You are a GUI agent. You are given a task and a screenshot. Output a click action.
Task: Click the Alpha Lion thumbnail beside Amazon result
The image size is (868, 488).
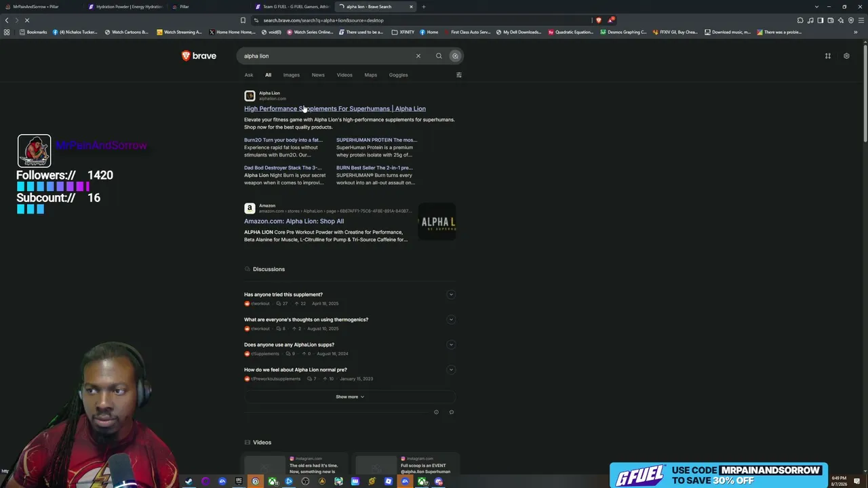pos(437,222)
